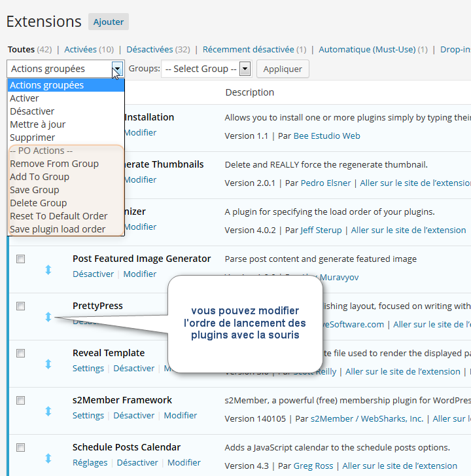Visit extension site for Plugin Organizer row
471x476 pixels.
(408, 230)
